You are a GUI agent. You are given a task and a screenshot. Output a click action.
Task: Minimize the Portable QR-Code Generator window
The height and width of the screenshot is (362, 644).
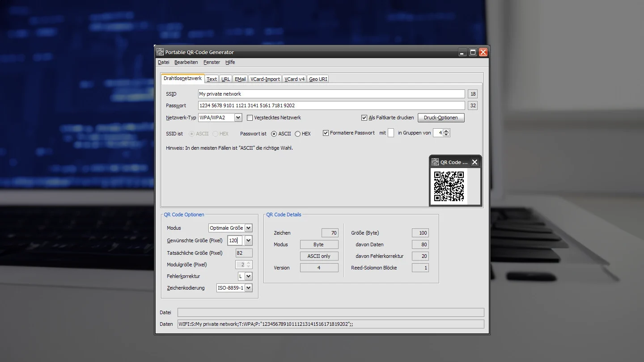462,52
